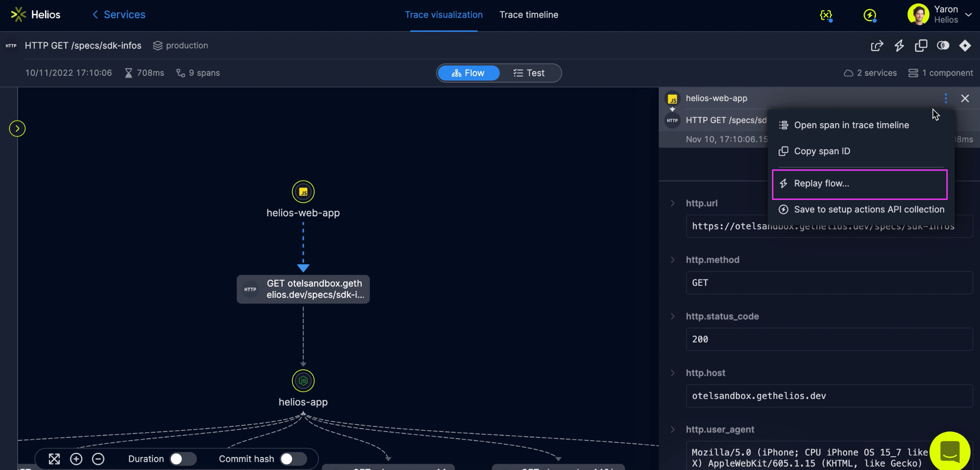Click the helios-app service node
Image resolution: width=980 pixels, height=470 pixels.
coord(303,381)
